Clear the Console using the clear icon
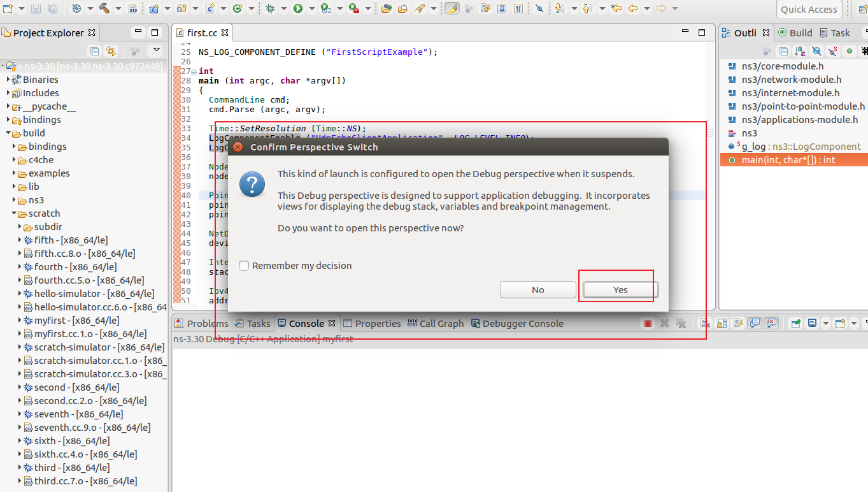This screenshot has height=492, width=868. [704, 323]
